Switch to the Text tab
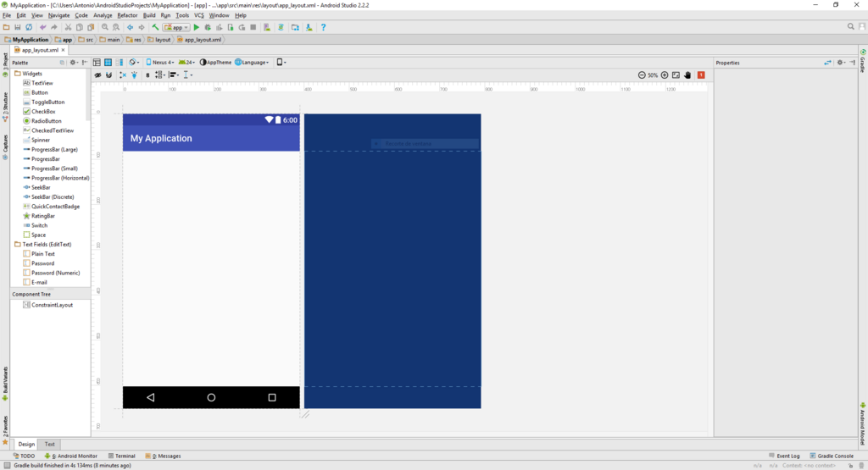The image size is (868, 470). click(x=49, y=444)
